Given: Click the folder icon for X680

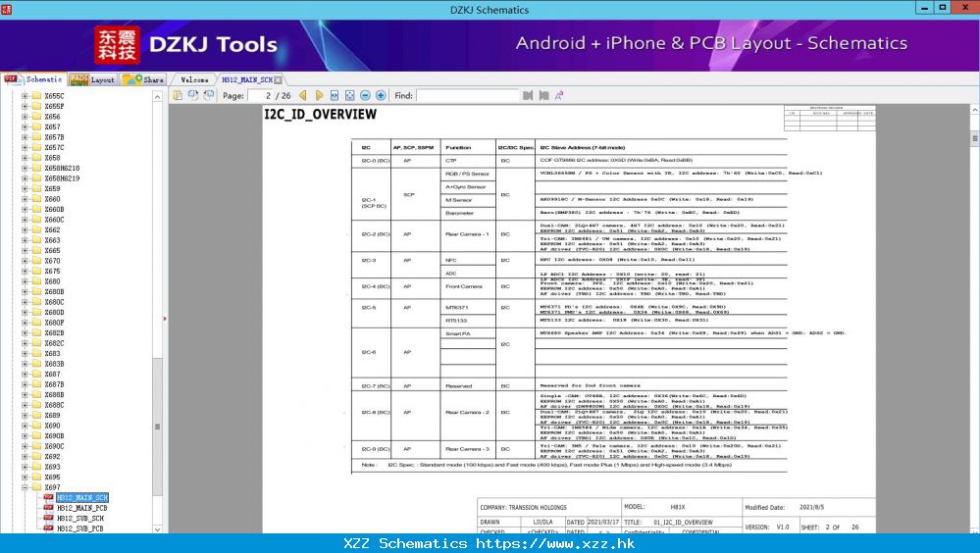Looking at the screenshot, I should (37, 281).
